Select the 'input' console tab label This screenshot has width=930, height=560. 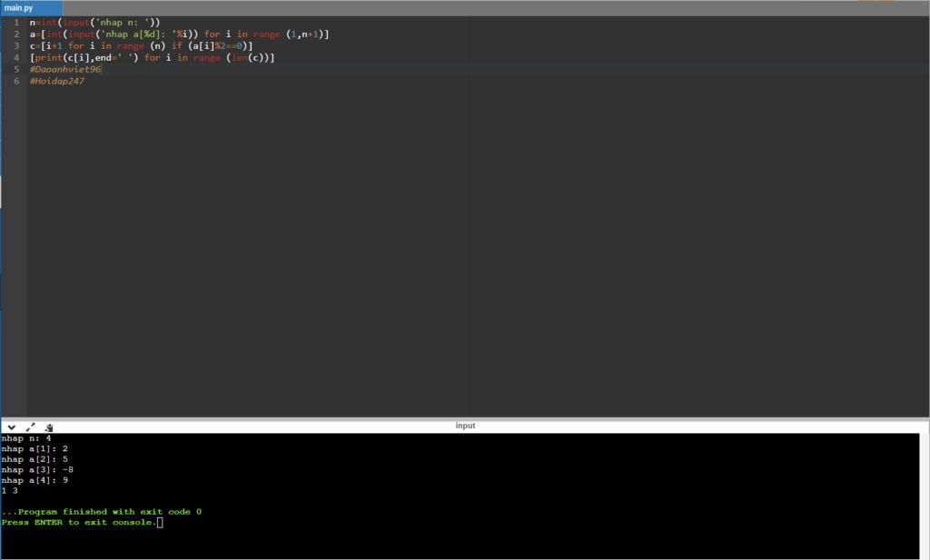pyautogui.click(x=465, y=426)
